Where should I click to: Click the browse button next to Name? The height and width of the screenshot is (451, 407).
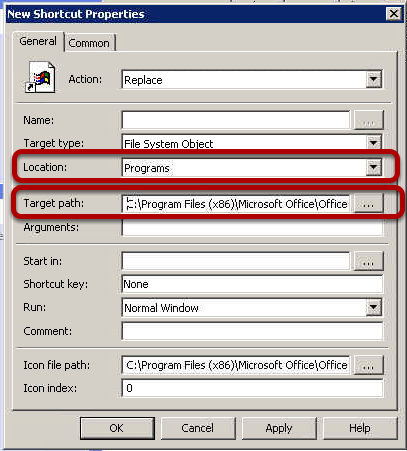click(369, 120)
